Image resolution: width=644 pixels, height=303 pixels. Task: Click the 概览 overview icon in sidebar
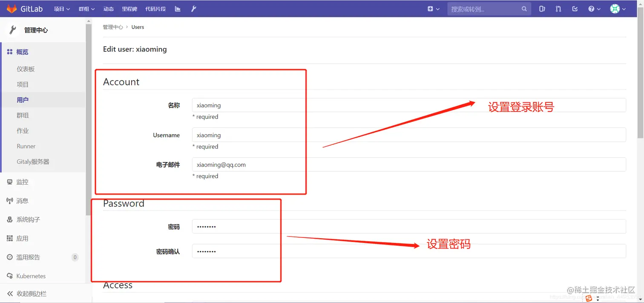(10, 52)
